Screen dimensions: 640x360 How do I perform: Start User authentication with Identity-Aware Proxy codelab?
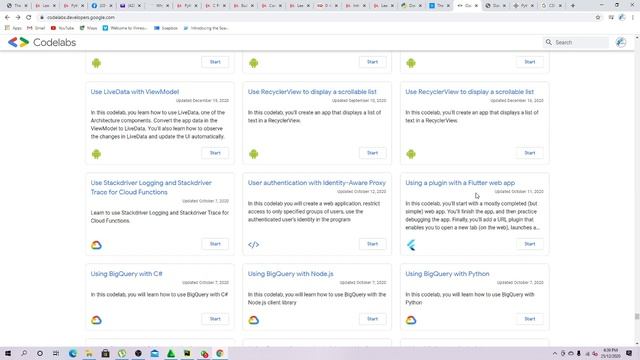[372, 244]
